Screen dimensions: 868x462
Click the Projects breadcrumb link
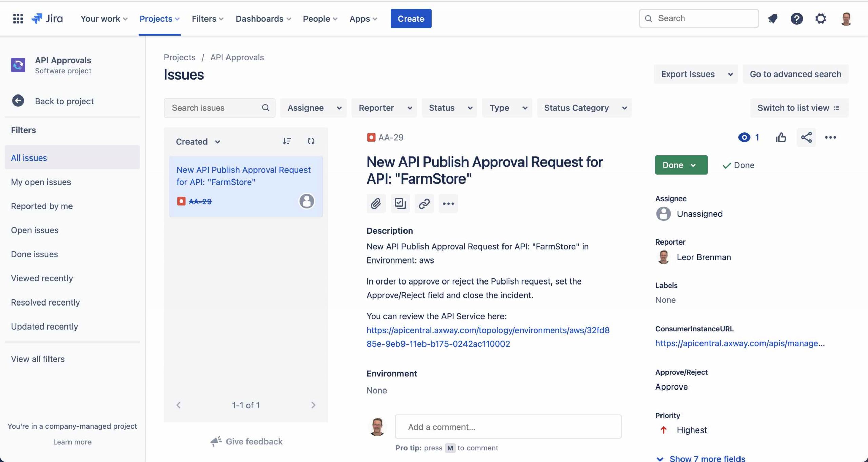[x=180, y=57]
